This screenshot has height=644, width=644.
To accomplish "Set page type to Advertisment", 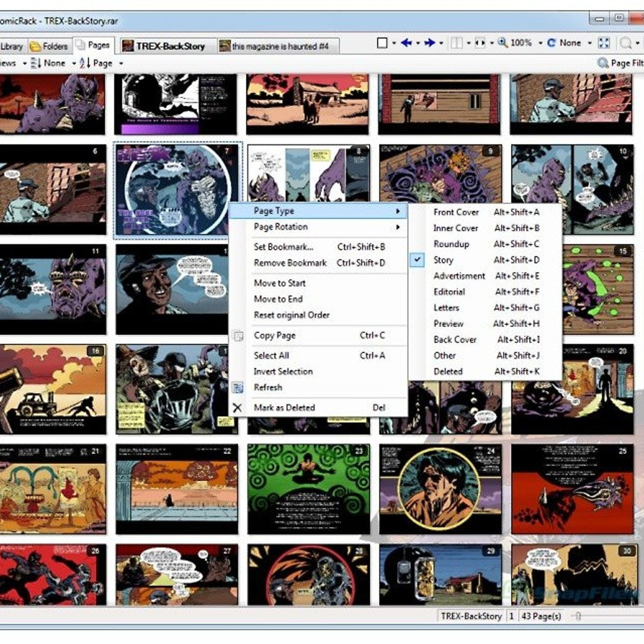I will coord(485,276).
